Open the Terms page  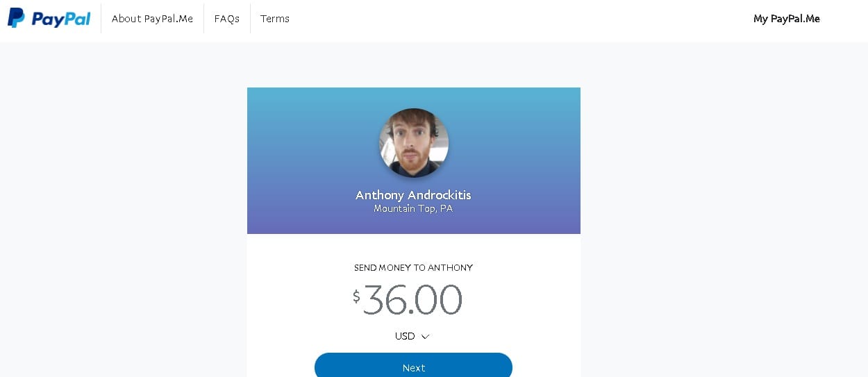click(x=275, y=19)
